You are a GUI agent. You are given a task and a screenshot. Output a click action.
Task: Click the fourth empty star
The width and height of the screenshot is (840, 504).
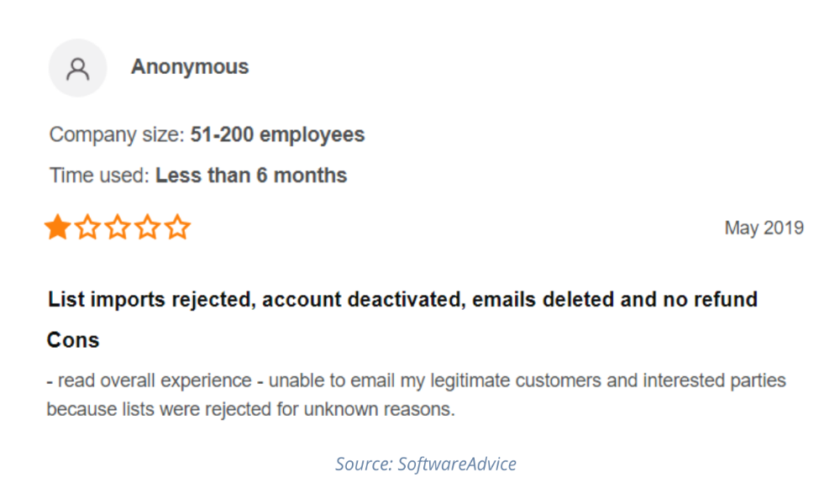tap(148, 228)
